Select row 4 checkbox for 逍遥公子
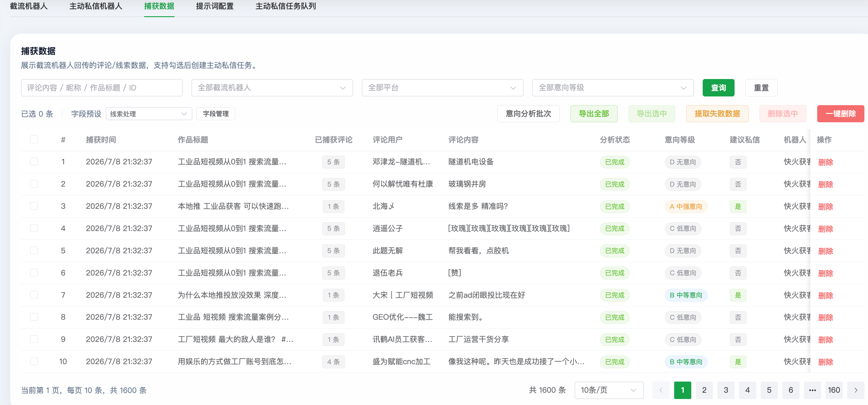The height and width of the screenshot is (405, 868). 34,228
